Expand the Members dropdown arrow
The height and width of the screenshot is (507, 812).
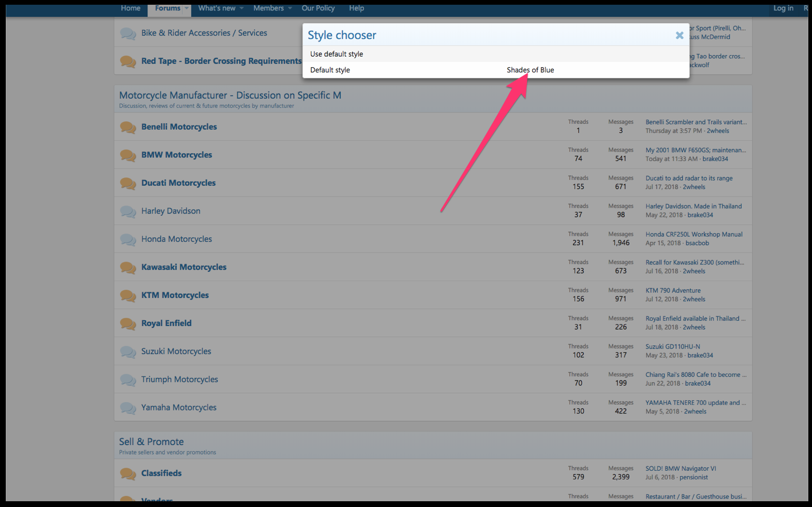pos(290,8)
